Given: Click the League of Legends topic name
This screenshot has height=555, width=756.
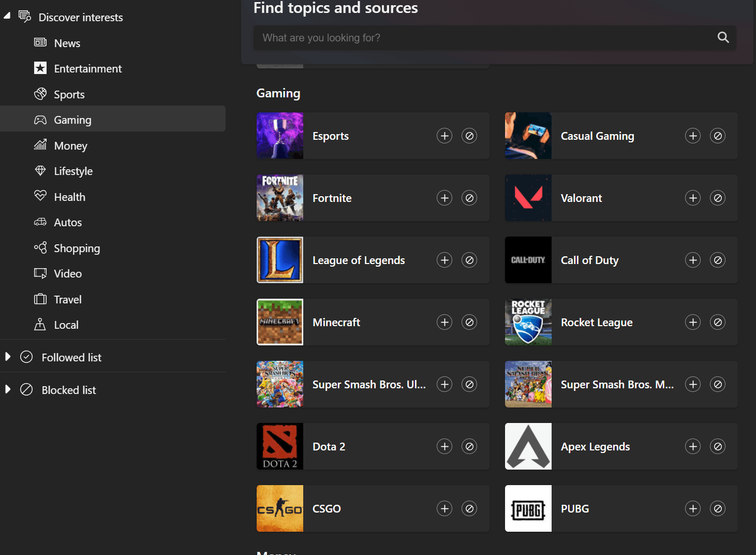Looking at the screenshot, I should coord(359,260).
